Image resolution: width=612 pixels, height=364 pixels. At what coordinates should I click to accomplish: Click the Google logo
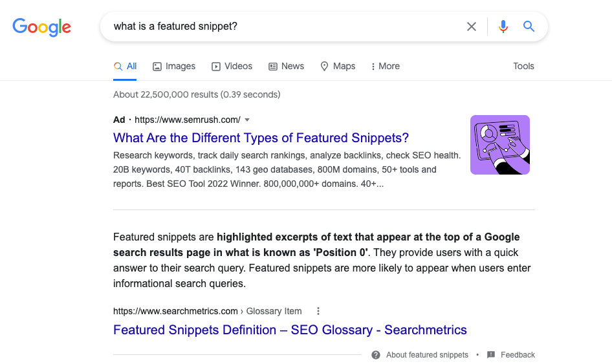(42, 27)
